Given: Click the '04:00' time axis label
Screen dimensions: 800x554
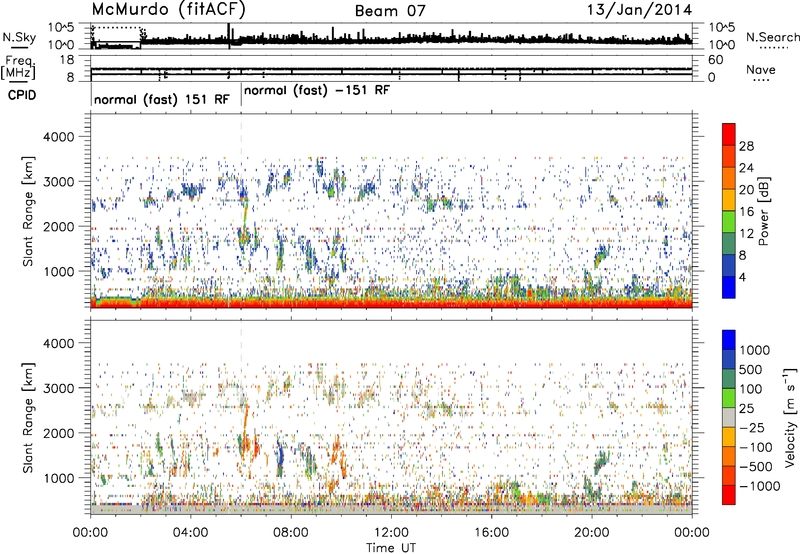Looking at the screenshot, I should point(191,533).
